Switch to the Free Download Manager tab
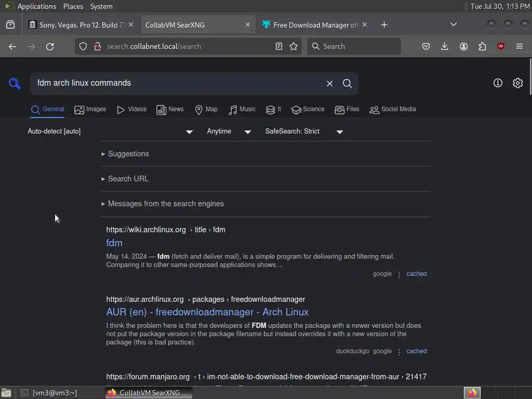Screen dimensions: 532x399 pos(314,25)
